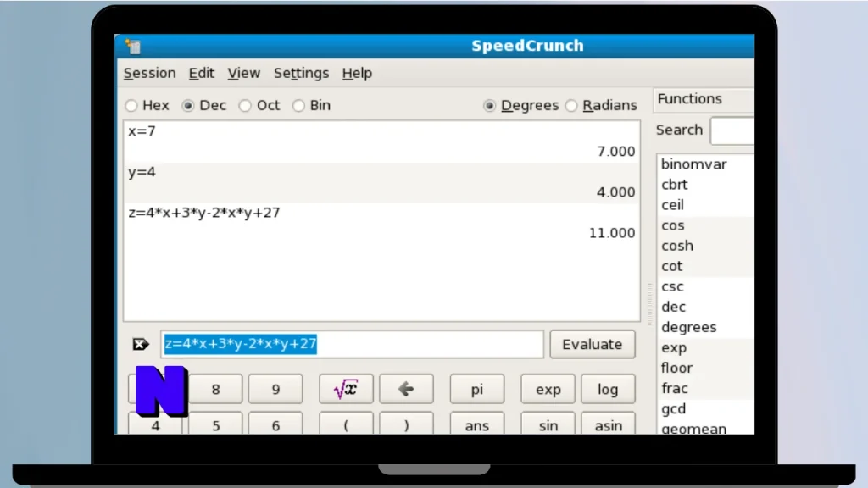Click the 9 keypad button
This screenshot has width=868, height=488.
click(x=275, y=389)
